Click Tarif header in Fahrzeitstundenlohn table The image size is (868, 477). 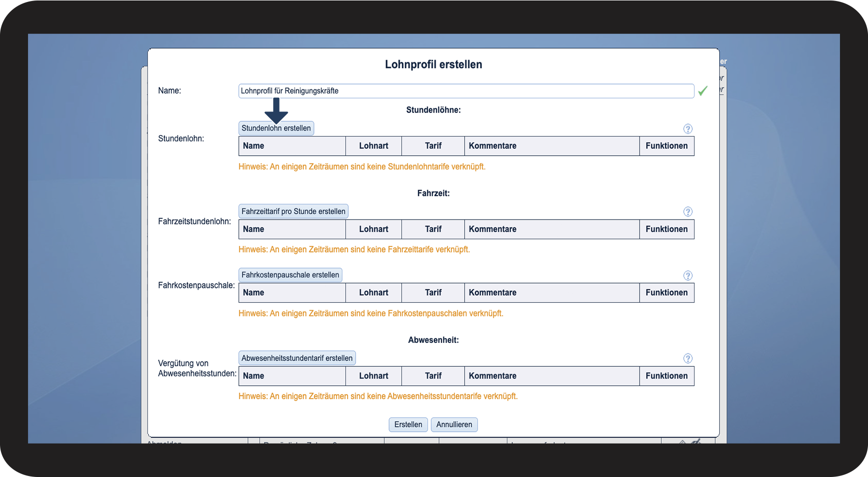point(433,229)
